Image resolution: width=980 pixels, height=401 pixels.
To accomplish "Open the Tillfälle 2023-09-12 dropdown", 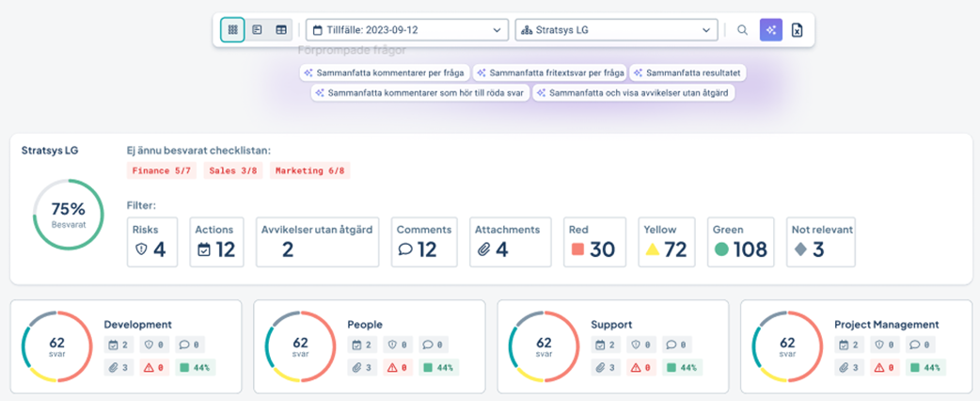I will [406, 30].
